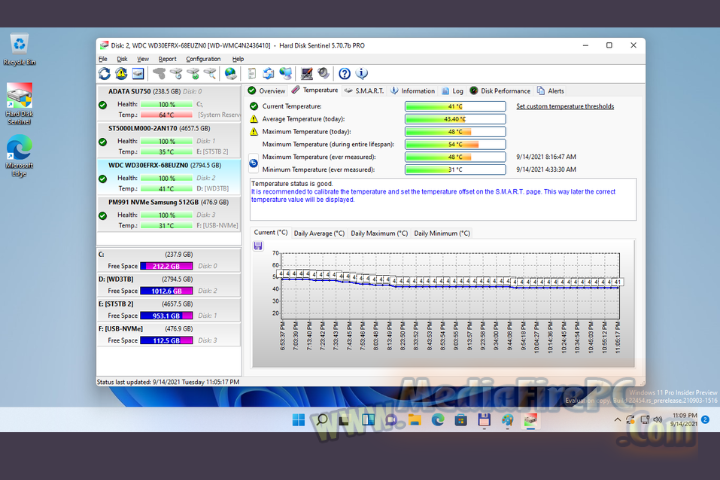Click the taskbar clock showing 11:09 PM
The height and width of the screenshot is (480, 720).
pyautogui.click(x=684, y=419)
